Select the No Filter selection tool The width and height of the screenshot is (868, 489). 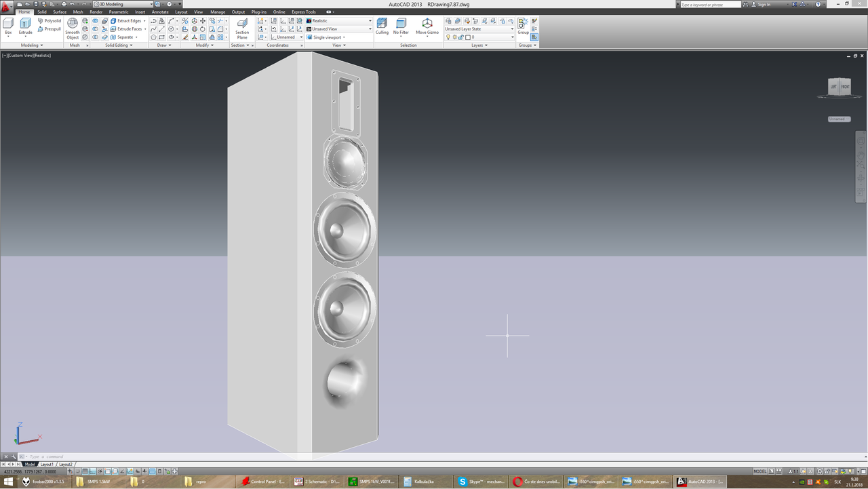(401, 26)
